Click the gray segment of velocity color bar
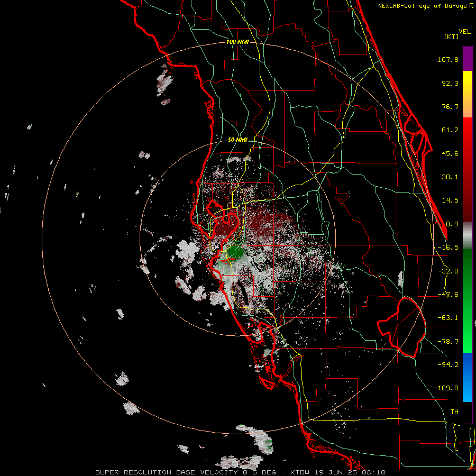 click(x=467, y=235)
